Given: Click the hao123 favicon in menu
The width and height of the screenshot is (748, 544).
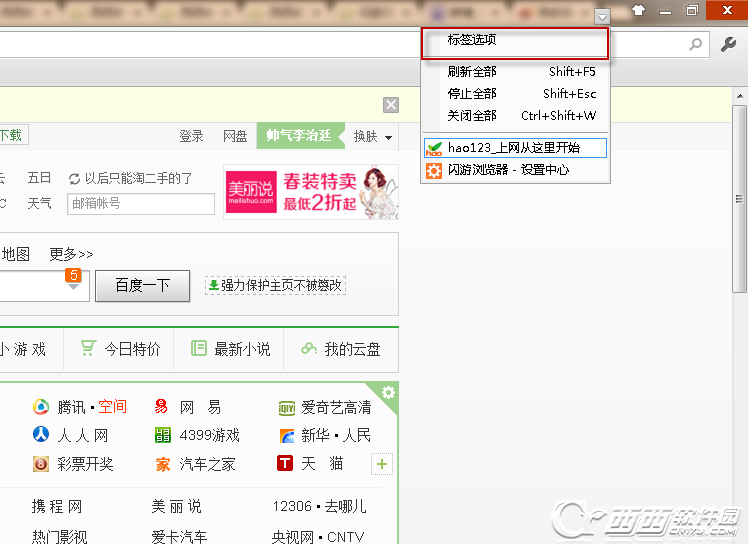Looking at the screenshot, I should [x=434, y=148].
